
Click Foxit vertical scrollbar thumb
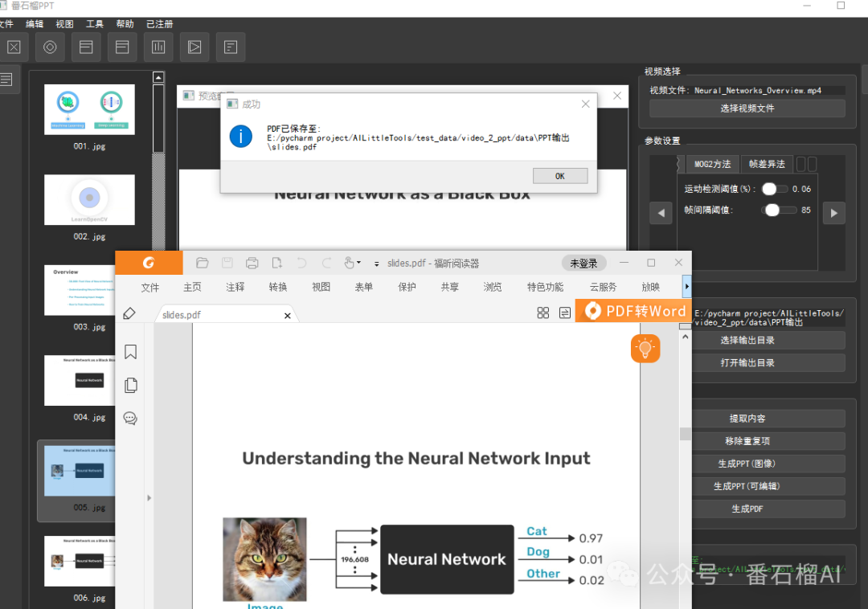click(x=686, y=434)
